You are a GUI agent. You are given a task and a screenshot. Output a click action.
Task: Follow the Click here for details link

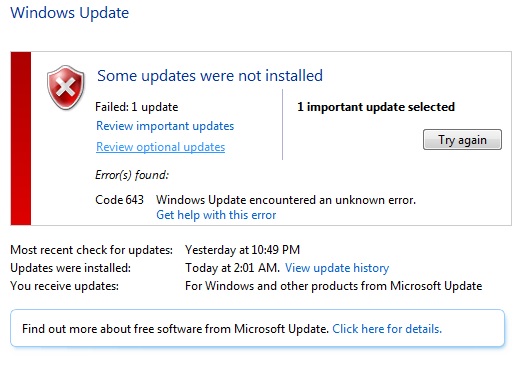pos(387,329)
